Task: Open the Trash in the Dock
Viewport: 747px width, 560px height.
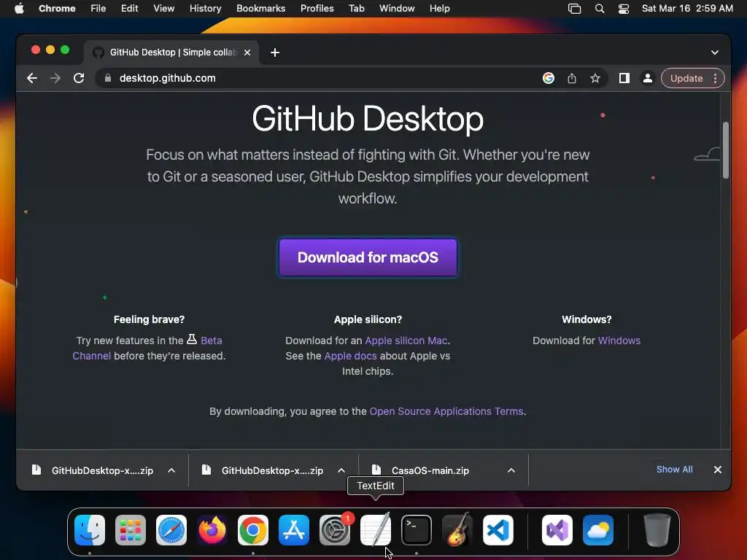Action: (x=657, y=530)
